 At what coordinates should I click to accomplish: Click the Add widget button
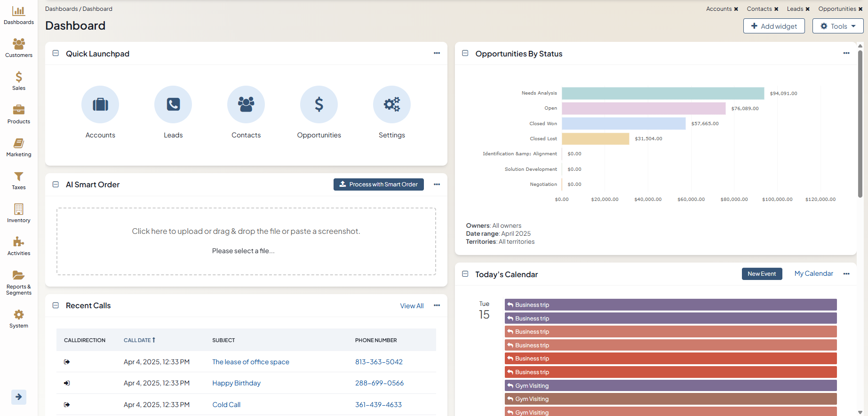point(774,26)
